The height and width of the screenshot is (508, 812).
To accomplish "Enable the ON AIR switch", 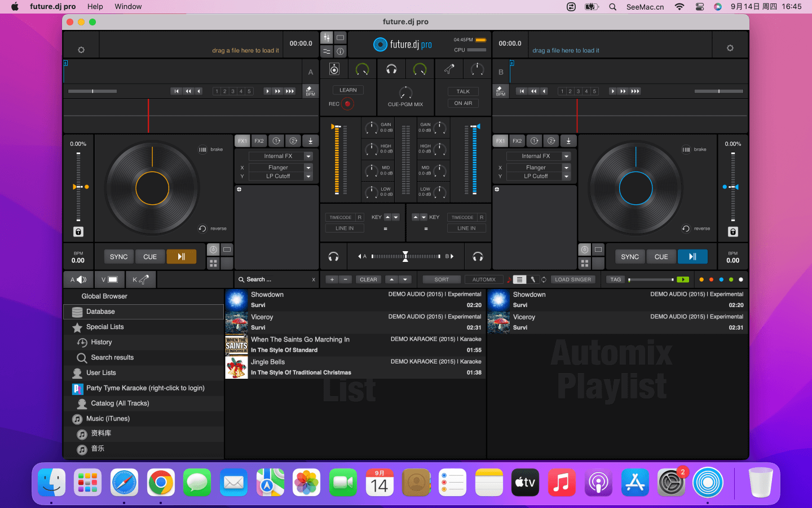I will [463, 103].
